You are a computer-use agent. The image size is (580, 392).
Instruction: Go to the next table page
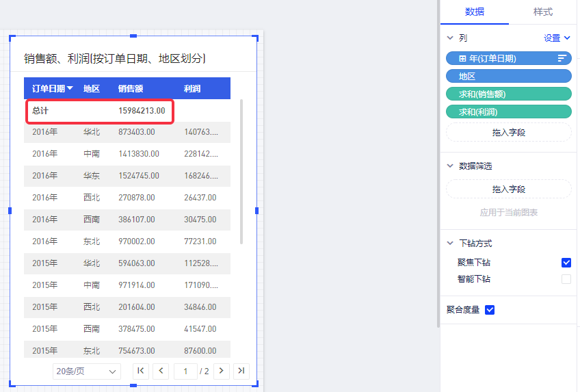point(221,371)
